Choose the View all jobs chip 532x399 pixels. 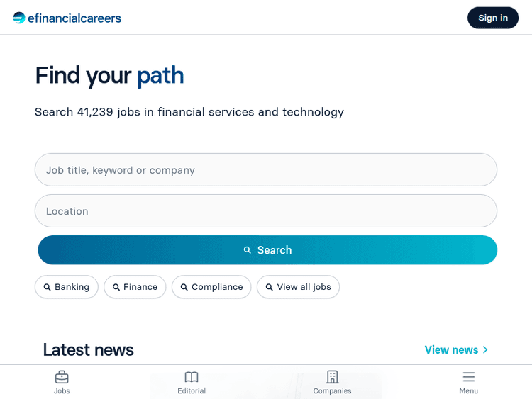coord(298,287)
